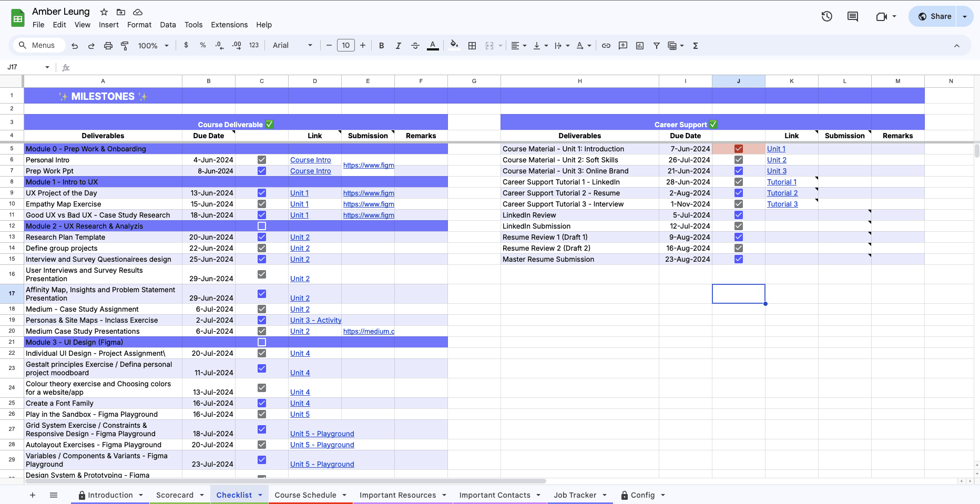The height and width of the screenshot is (504, 980).
Task: Toggle the red checkbox for Unit 1 Introduction
Action: click(738, 149)
